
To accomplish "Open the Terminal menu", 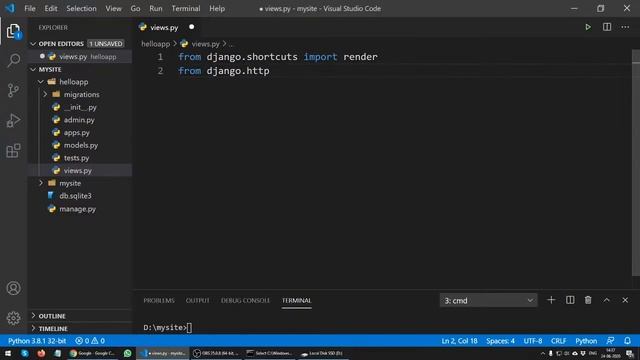I will pyautogui.click(x=186, y=9).
